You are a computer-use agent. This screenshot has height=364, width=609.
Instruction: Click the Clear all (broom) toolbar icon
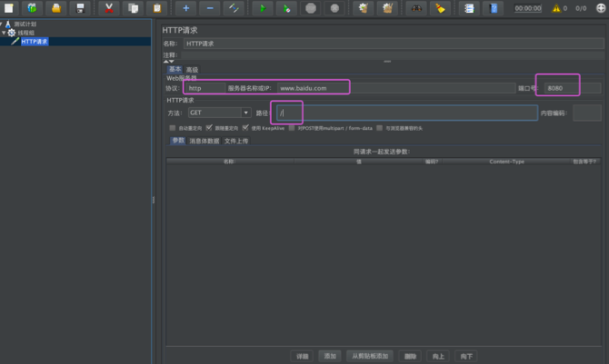(388, 8)
